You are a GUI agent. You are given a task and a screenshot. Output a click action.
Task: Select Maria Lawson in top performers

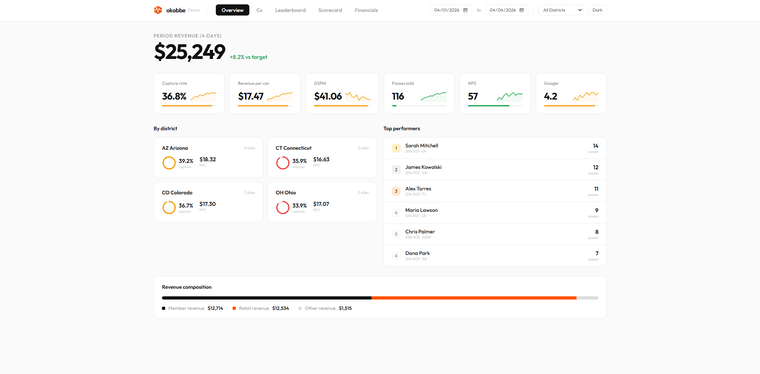[495, 213]
